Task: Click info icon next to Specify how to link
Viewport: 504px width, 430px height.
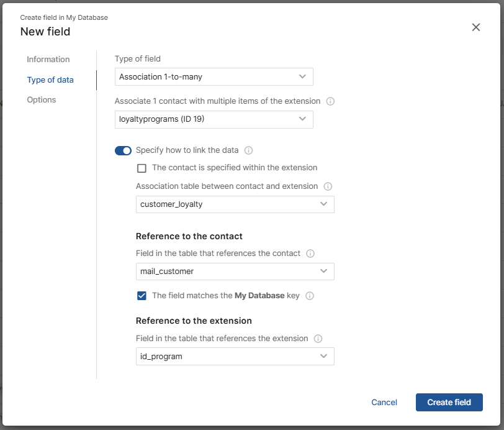Action: (x=249, y=150)
